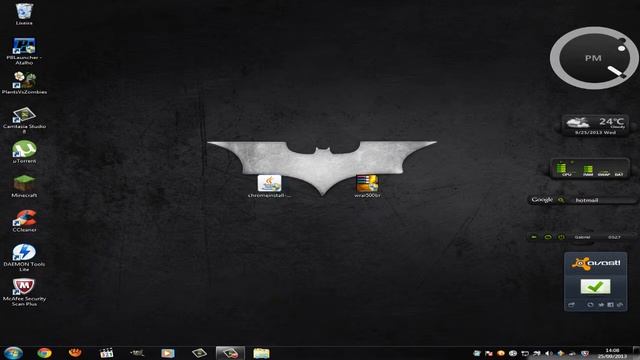Viewport: 640px width, 360px height.
Task: Click the CPU meter in system monitor widget
Action: 566,169
